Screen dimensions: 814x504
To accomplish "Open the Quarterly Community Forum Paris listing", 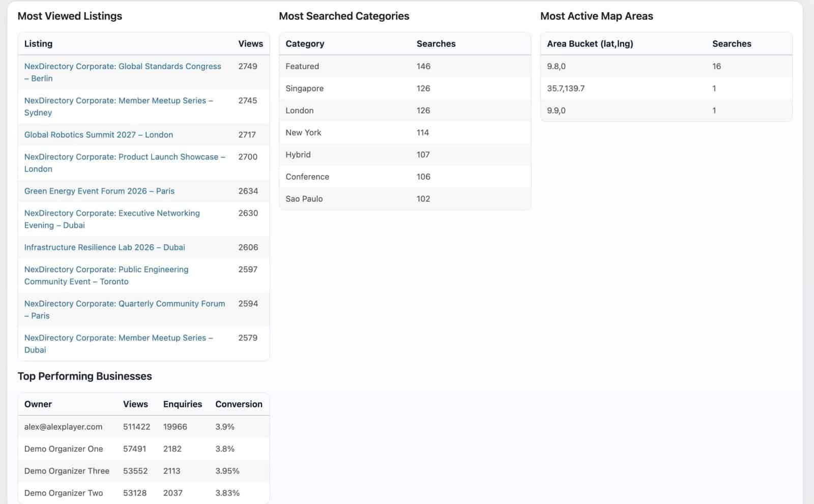I will tap(124, 304).
